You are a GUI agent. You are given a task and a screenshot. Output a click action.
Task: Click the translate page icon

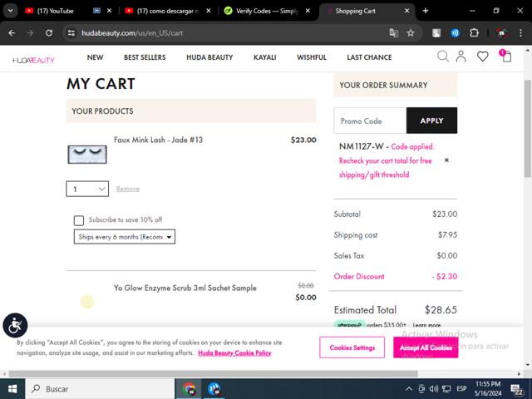coord(393,33)
